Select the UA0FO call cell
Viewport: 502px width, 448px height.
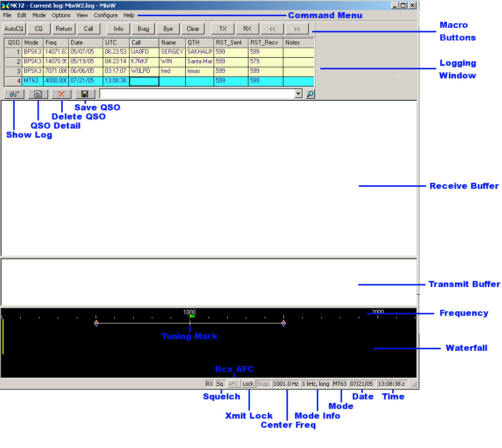[144, 52]
